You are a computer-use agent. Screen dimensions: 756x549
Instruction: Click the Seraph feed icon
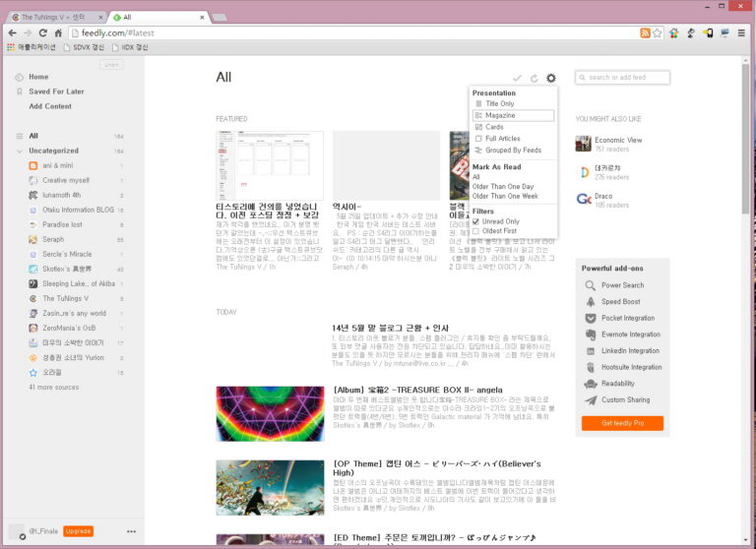tap(33, 239)
